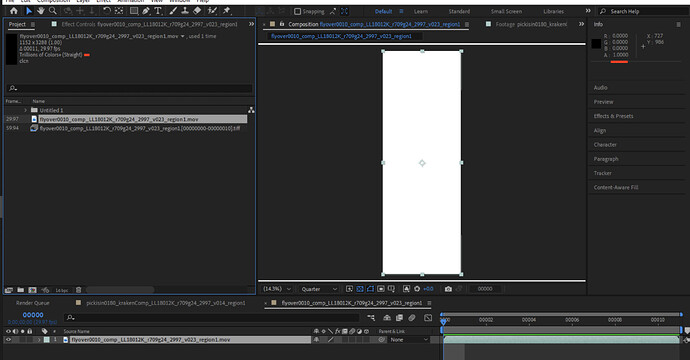Select the Puppet Pin tool
The width and height of the screenshot is (690, 360).
pyautogui.click(x=227, y=11)
